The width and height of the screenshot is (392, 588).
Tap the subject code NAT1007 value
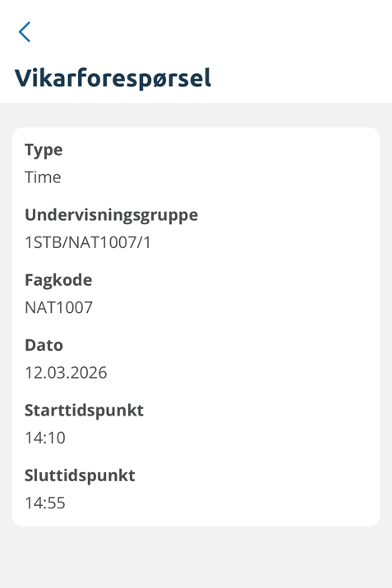click(59, 307)
